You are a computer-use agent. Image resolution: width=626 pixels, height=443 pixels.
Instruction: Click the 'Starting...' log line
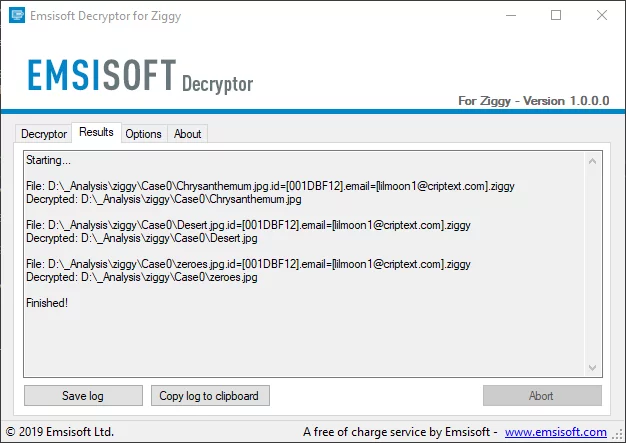pos(48,160)
